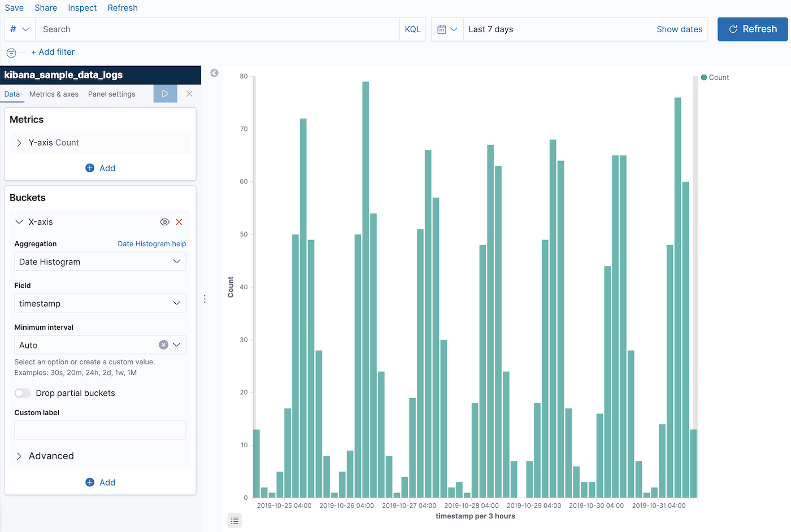Image resolution: width=791 pixels, height=532 pixels.
Task: Click the Refresh button
Action: click(753, 29)
